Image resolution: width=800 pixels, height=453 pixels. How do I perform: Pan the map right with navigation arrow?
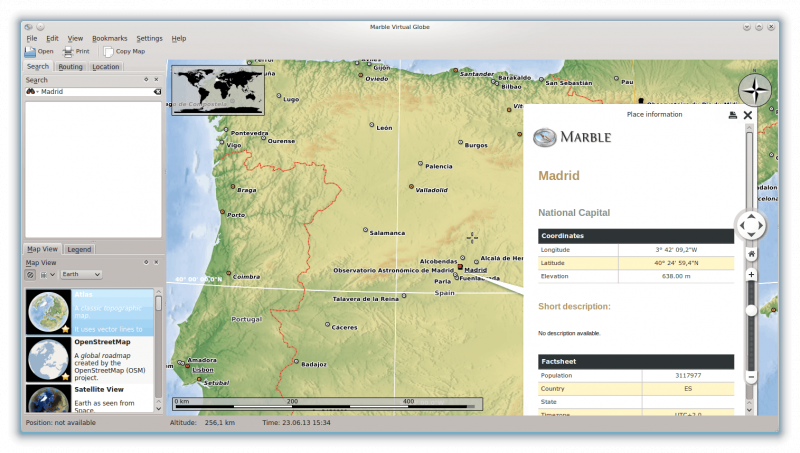tap(760, 225)
